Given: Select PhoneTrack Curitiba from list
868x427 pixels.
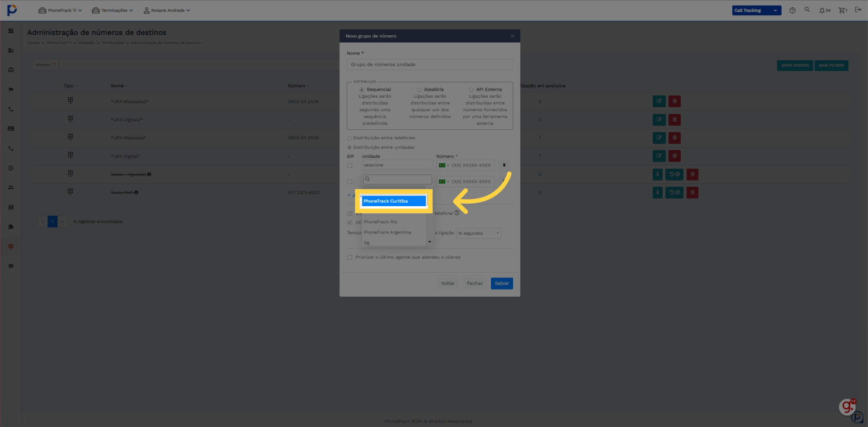Looking at the screenshot, I should [394, 201].
